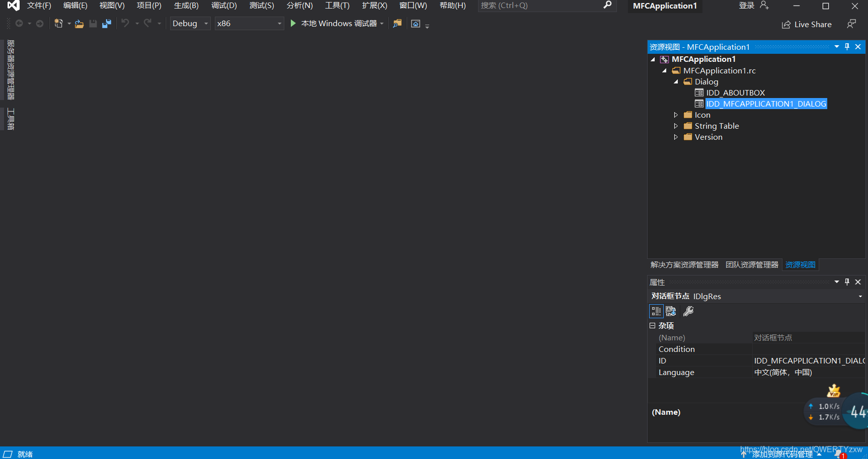Click the Send Feedback person icon
The height and width of the screenshot is (459, 868).
tap(851, 24)
